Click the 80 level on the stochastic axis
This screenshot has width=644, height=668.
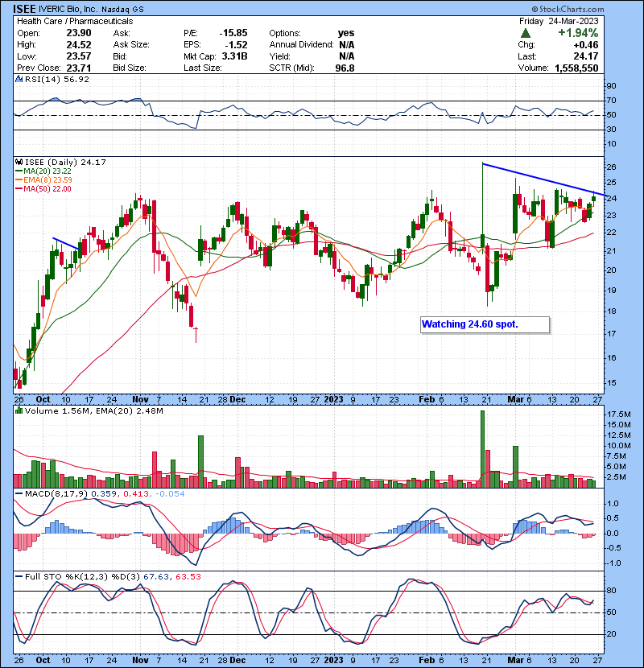point(612,591)
